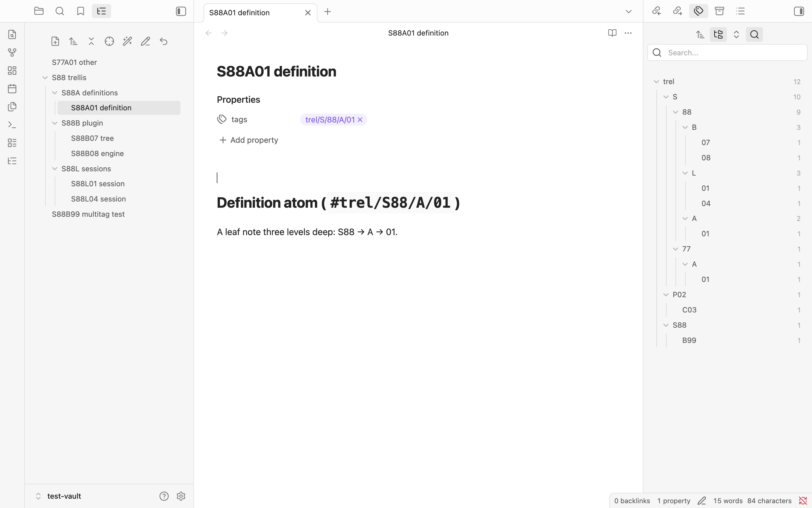This screenshot has width=812, height=508.
Task: Collapse the S88A definitions node
Action: coord(55,93)
